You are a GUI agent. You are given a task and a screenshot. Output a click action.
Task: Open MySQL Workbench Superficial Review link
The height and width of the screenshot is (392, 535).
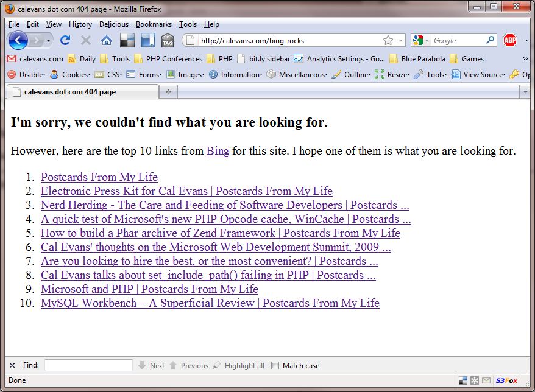pos(210,303)
